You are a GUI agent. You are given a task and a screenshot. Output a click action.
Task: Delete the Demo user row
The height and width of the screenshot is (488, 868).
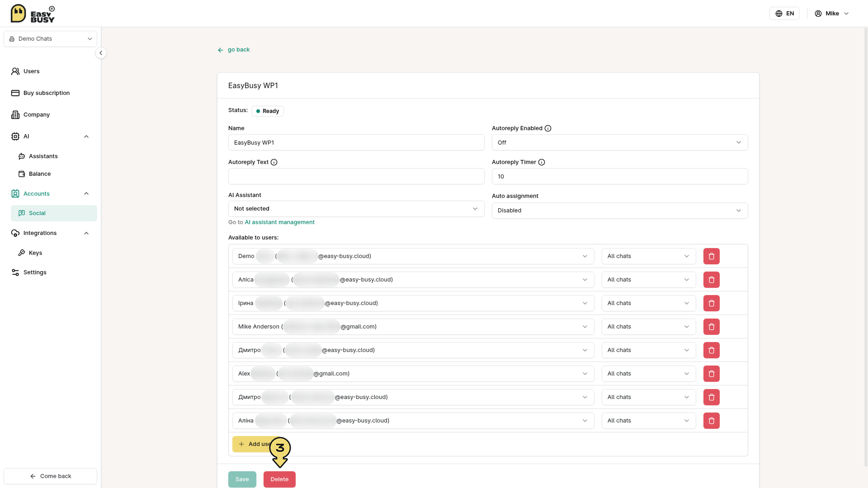coord(711,256)
